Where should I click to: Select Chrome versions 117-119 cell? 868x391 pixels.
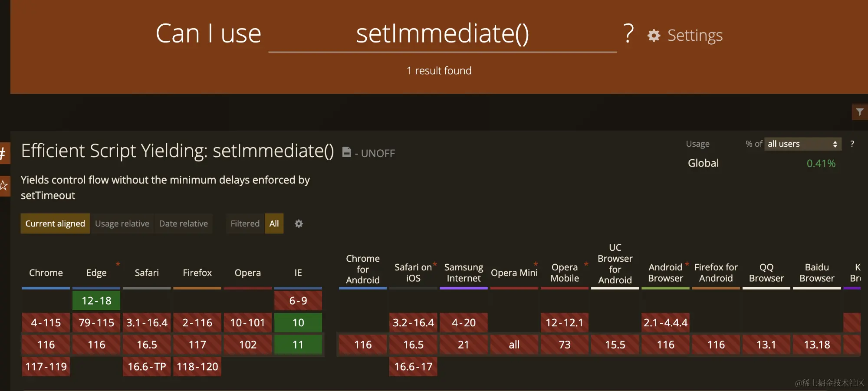[x=46, y=367]
